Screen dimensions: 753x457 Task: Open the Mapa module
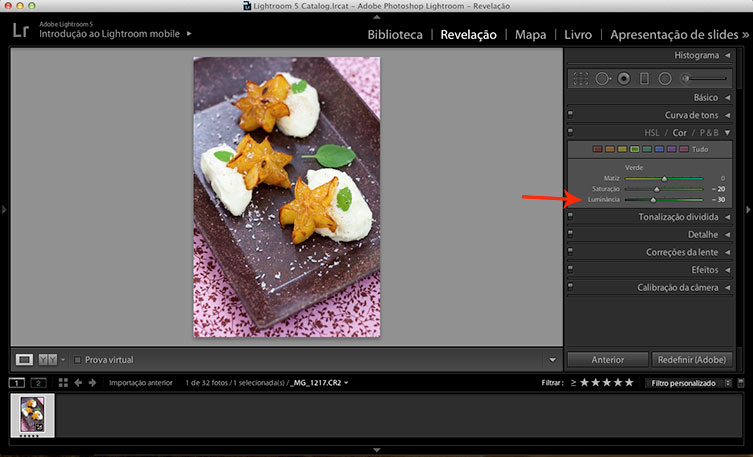tap(530, 34)
